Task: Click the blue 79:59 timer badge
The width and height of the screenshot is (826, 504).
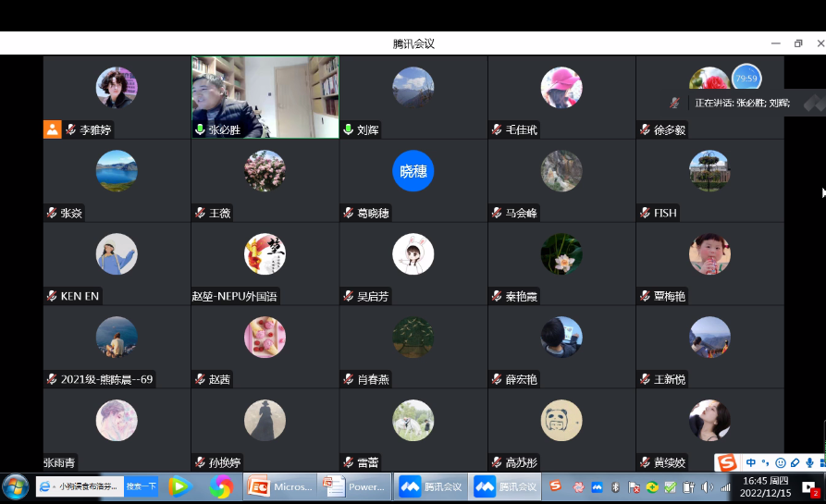Action: tap(746, 79)
